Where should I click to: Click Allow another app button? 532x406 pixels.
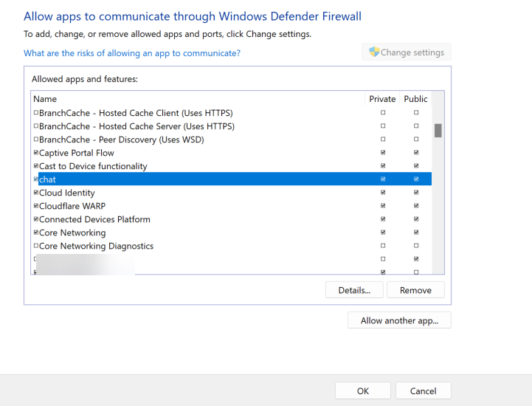click(399, 320)
